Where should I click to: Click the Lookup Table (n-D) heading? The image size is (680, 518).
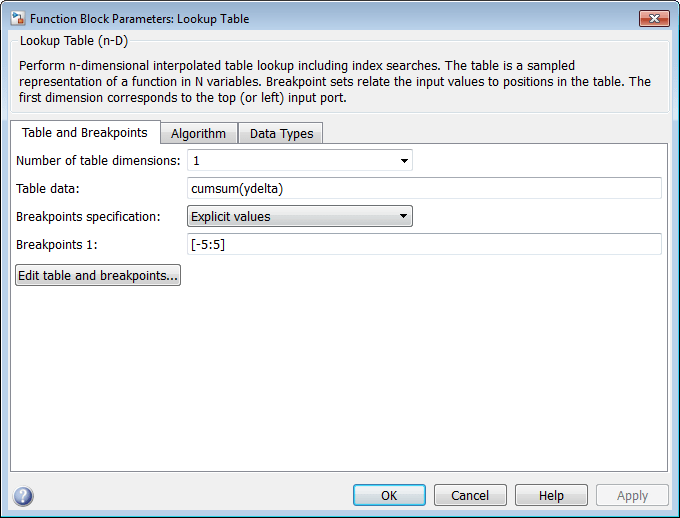tap(74, 41)
